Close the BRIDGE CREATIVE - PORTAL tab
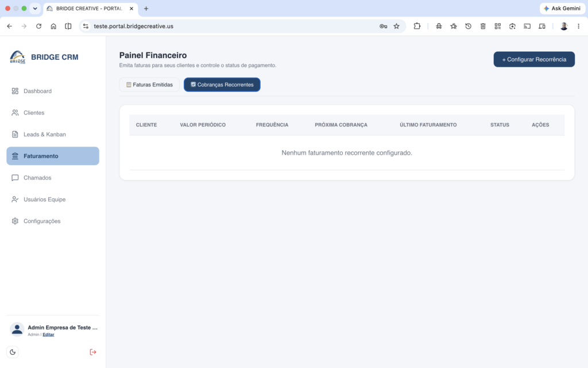 pos(131,8)
